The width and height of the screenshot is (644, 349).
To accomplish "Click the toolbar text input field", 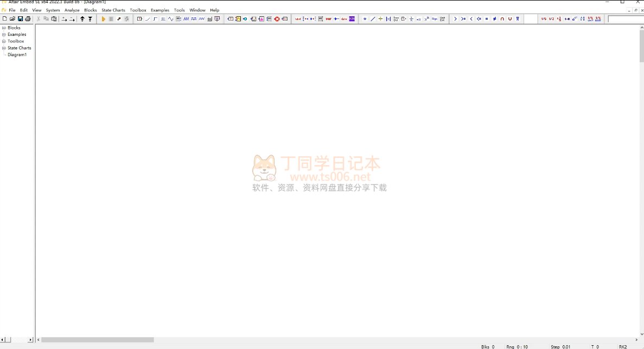I will [625, 19].
